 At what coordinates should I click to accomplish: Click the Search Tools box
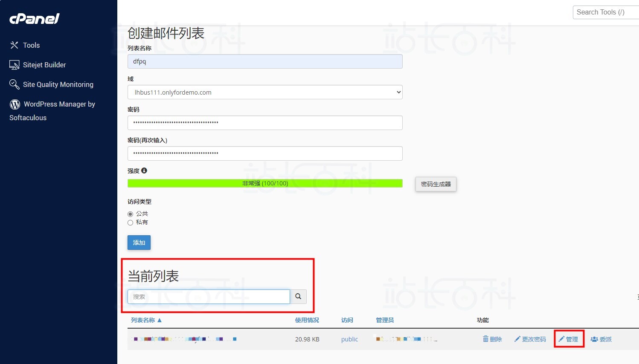605,12
